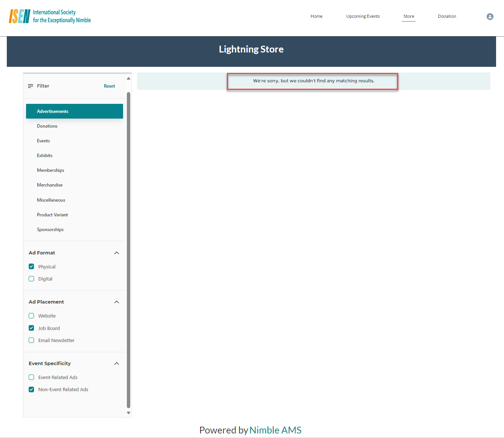
Task: Enable the Digital ad format checkbox
Action: click(31, 279)
